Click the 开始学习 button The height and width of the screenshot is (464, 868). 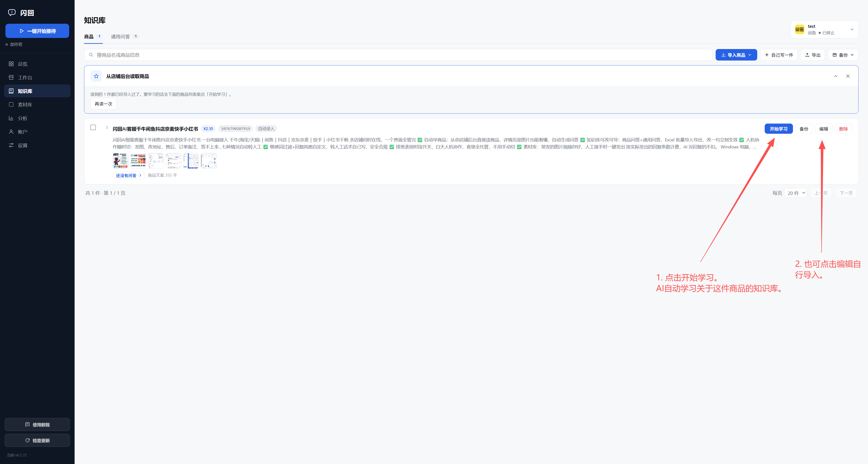(778, 129)
